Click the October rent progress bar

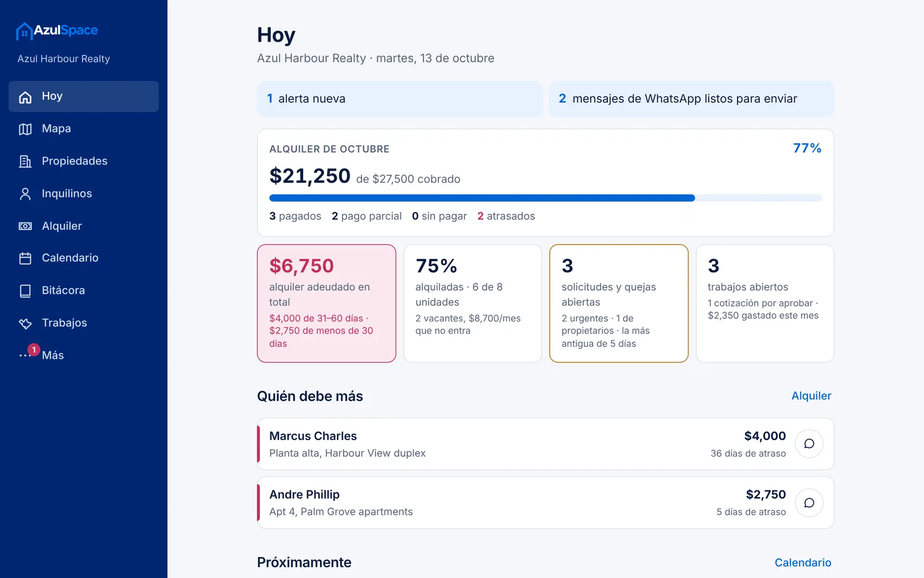point(545,198)
